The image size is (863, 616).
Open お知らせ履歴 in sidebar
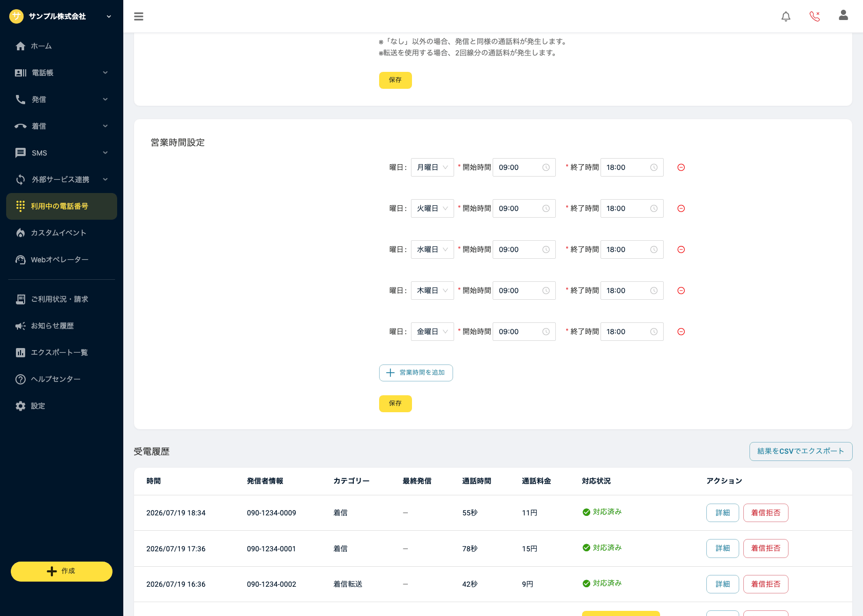pyautogui.click(x=62, y=326)
